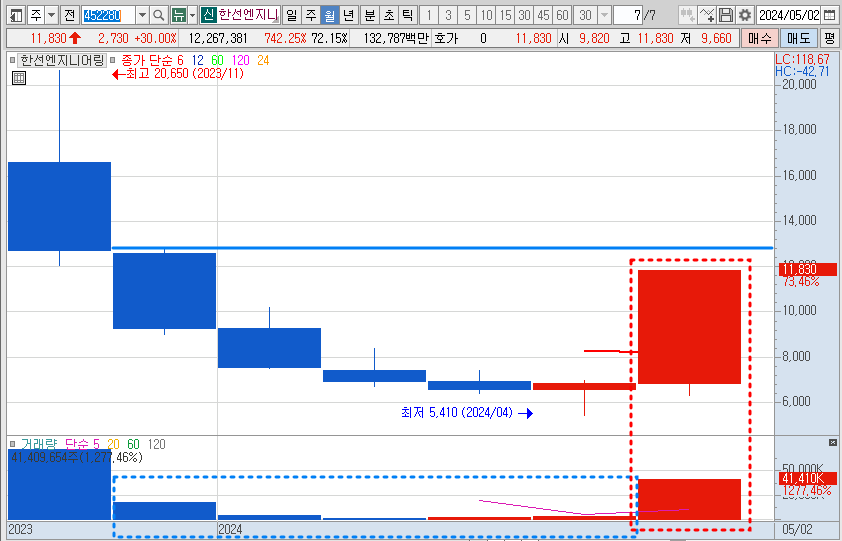Open the 주 stock-type dropdown arrow
Screen dimensions: 842x541
(x=52, y=15)
